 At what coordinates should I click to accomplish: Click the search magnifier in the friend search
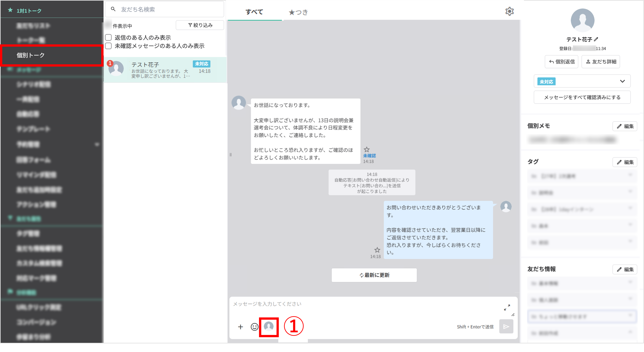tap(113, 9)
